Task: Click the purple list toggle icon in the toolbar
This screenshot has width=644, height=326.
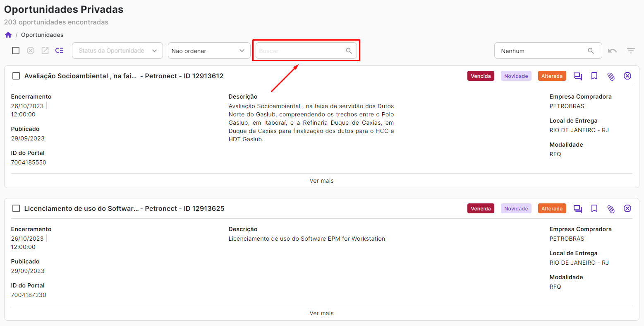Action: click(60, 51)
